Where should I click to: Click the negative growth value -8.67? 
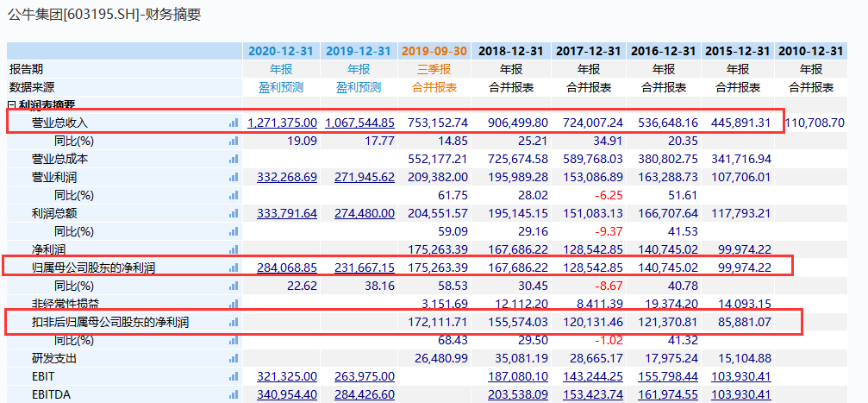pos(608,286)
